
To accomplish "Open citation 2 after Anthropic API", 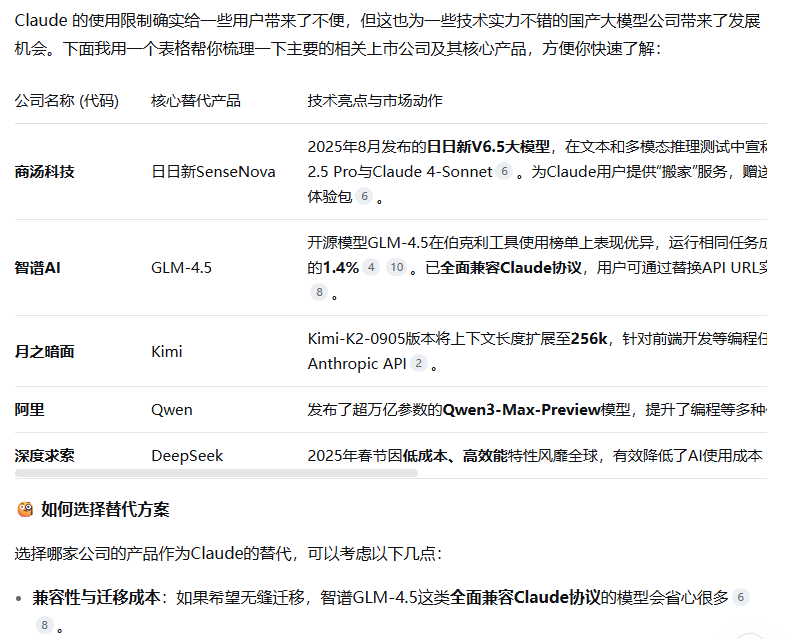I will (x=419, y=363).
